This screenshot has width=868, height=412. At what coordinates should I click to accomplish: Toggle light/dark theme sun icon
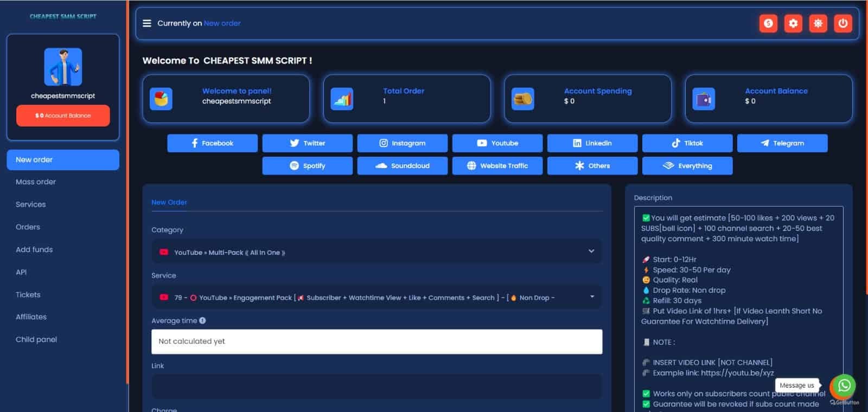(818, 23)
